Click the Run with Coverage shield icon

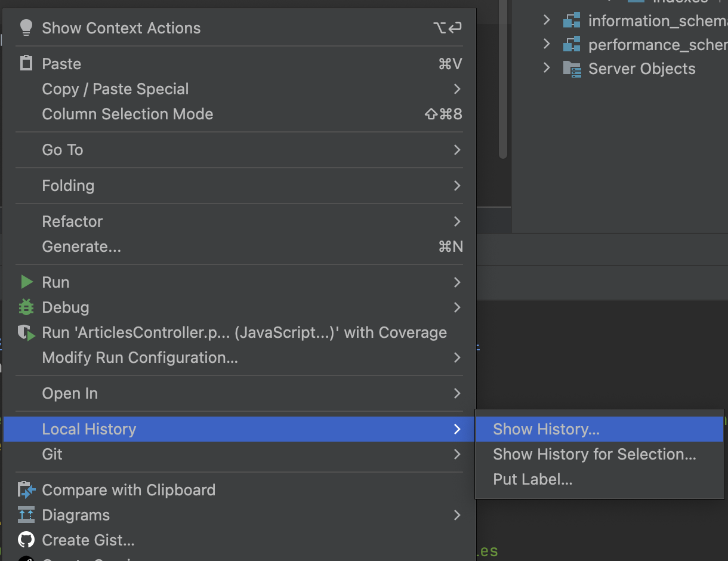point(26,332)
